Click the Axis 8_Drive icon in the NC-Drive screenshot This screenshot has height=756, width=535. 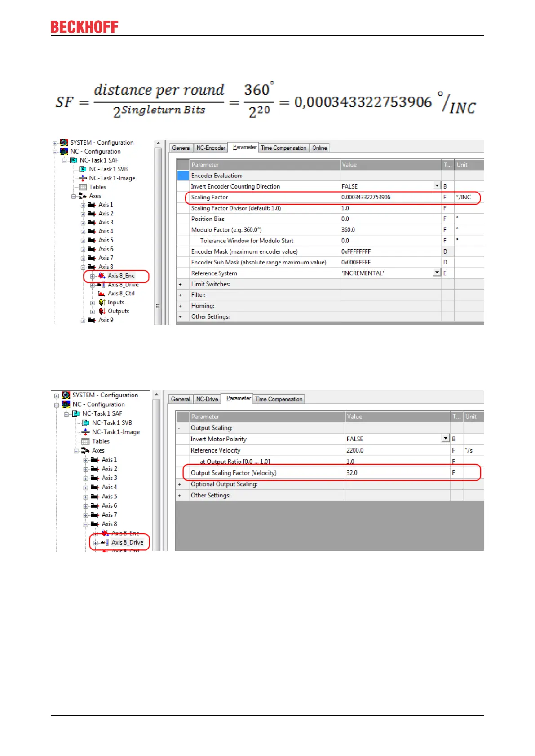[105, 542]
